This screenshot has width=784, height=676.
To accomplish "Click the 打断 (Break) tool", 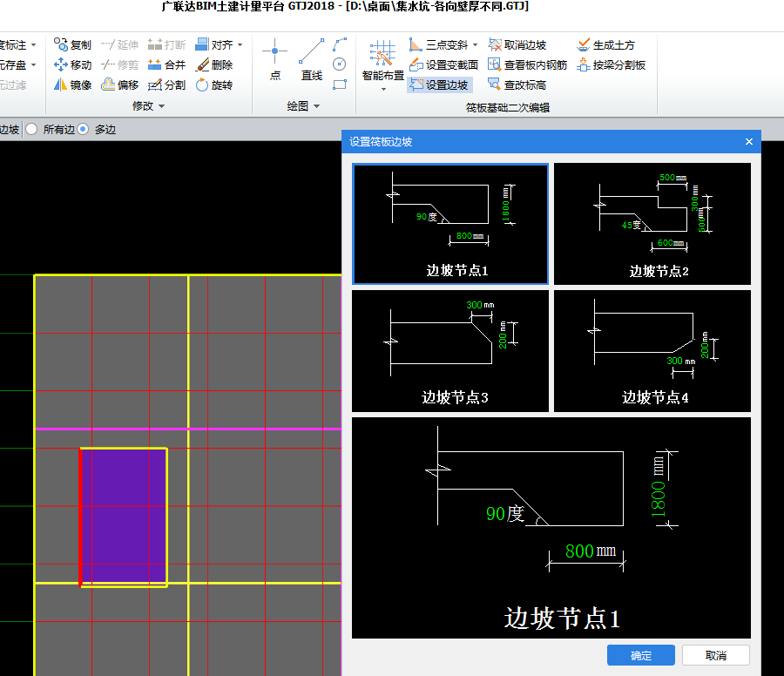I will tap(166, 45).
